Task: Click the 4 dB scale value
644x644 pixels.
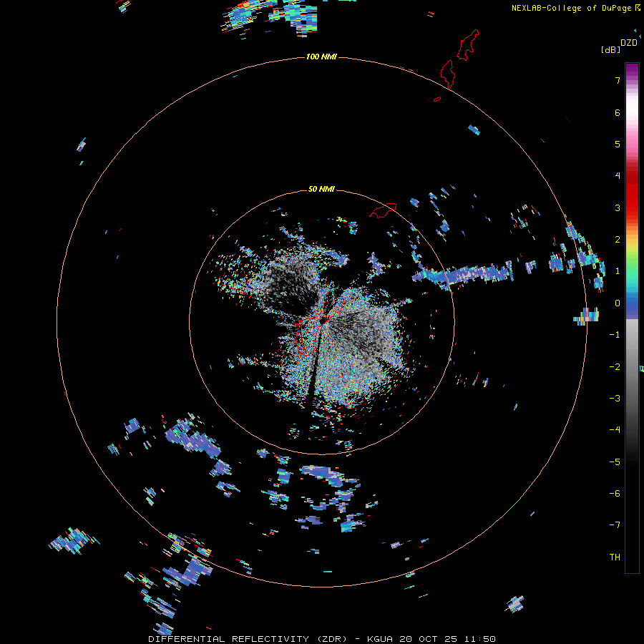Action: 618,176
